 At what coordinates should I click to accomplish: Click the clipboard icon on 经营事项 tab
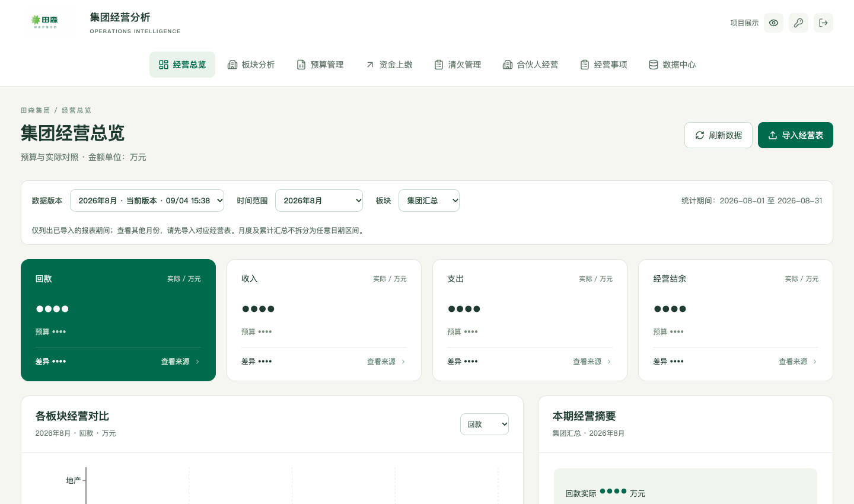coord(585,65)
